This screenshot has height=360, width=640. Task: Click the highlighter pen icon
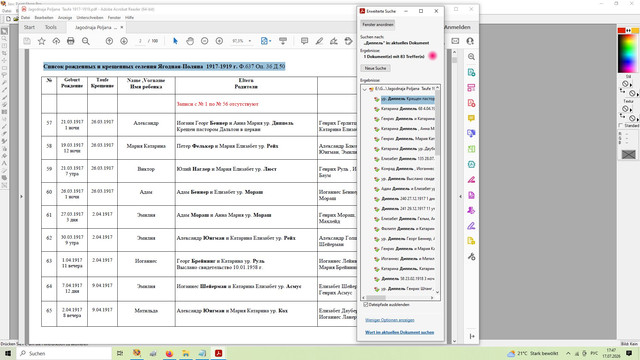pyautogui.click(x=319, y=41)
